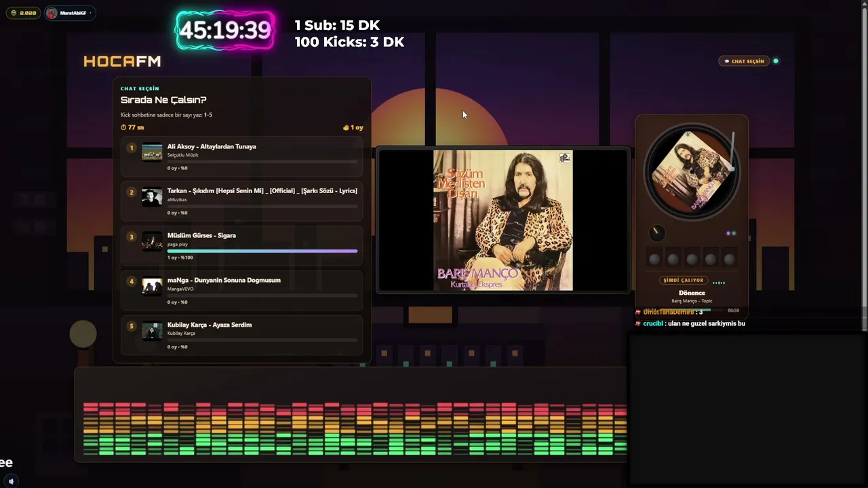Click the '1 oy · %100' vote count

pos(180,258)
